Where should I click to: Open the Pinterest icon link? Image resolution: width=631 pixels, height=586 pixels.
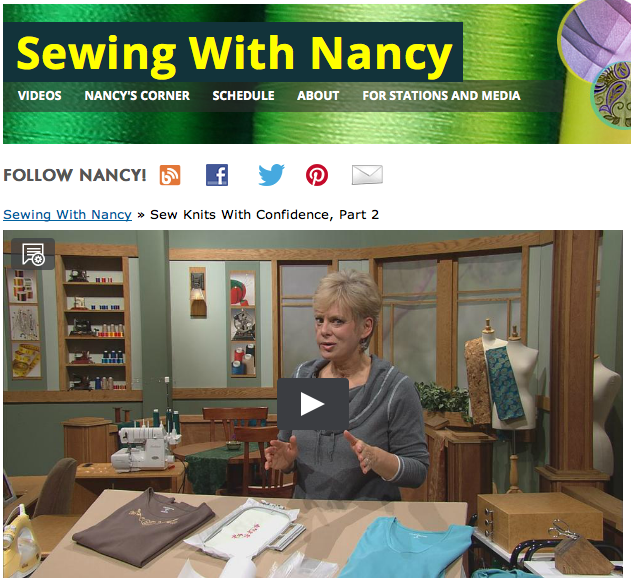pyautogui.click(x=317, y=175)
